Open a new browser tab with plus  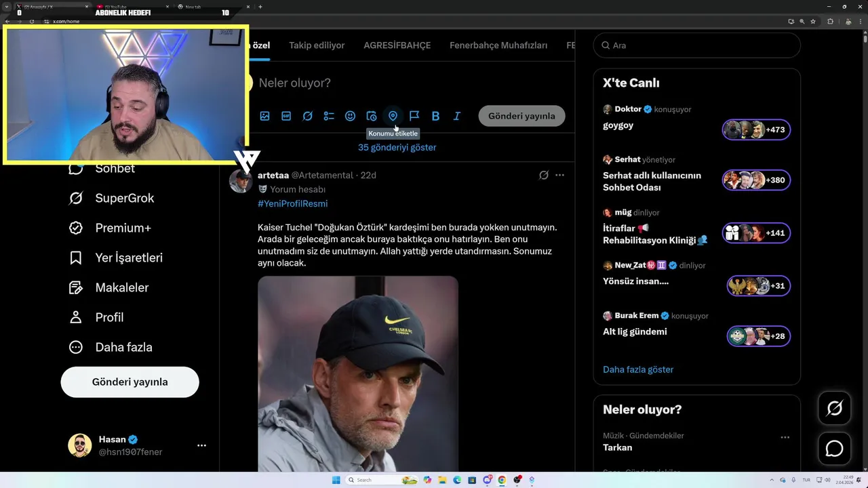[260, 7]
